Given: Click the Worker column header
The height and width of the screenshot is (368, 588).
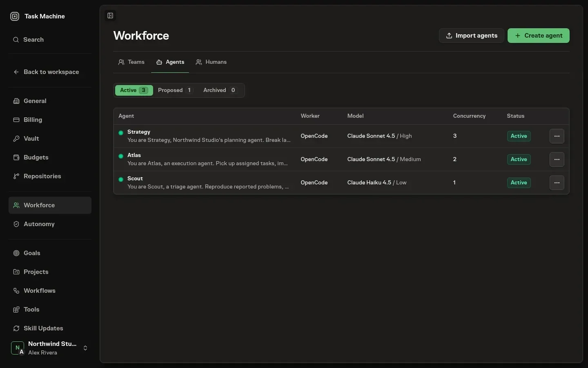Looking at the screenshot, I should coord(310,116).
